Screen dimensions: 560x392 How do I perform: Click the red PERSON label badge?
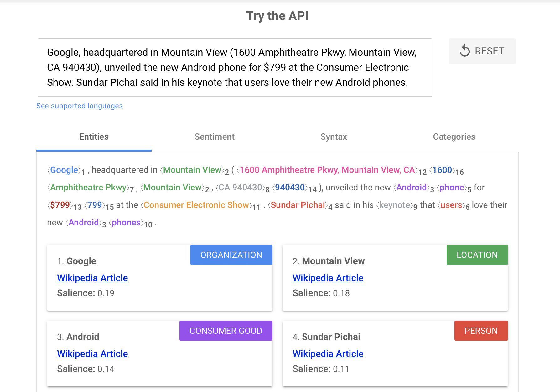(x=481, y=331)
